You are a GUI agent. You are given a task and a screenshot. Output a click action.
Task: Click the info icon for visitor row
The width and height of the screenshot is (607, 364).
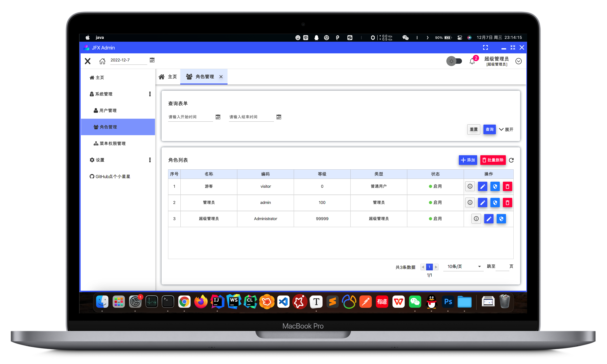[x=470, y=186]
